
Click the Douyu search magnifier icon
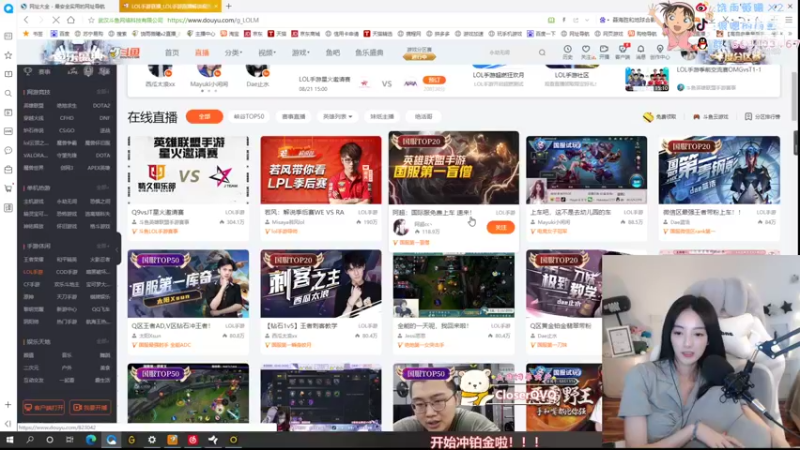click(x=542, y=53)
